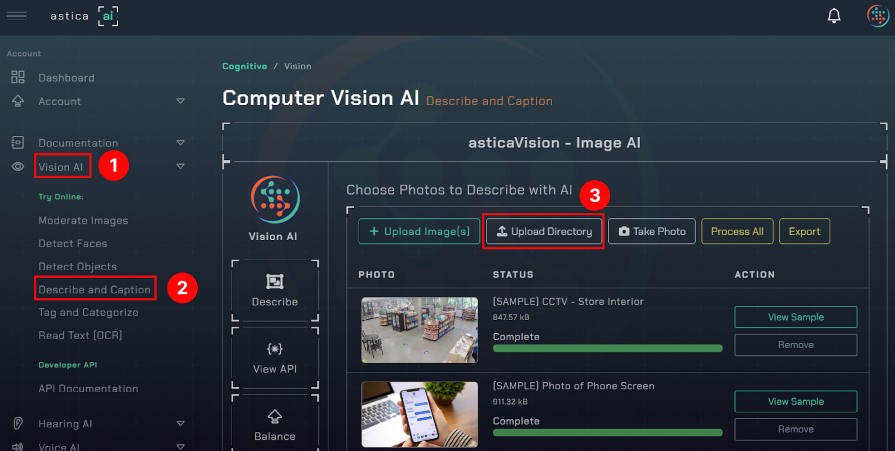Click the CCTV Store Interior progress bar
Viewport: 895px width, 451px height.
[607, 348]
